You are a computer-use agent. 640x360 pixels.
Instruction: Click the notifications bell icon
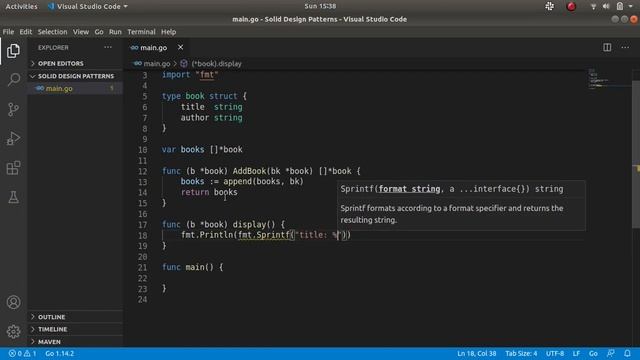627,353
